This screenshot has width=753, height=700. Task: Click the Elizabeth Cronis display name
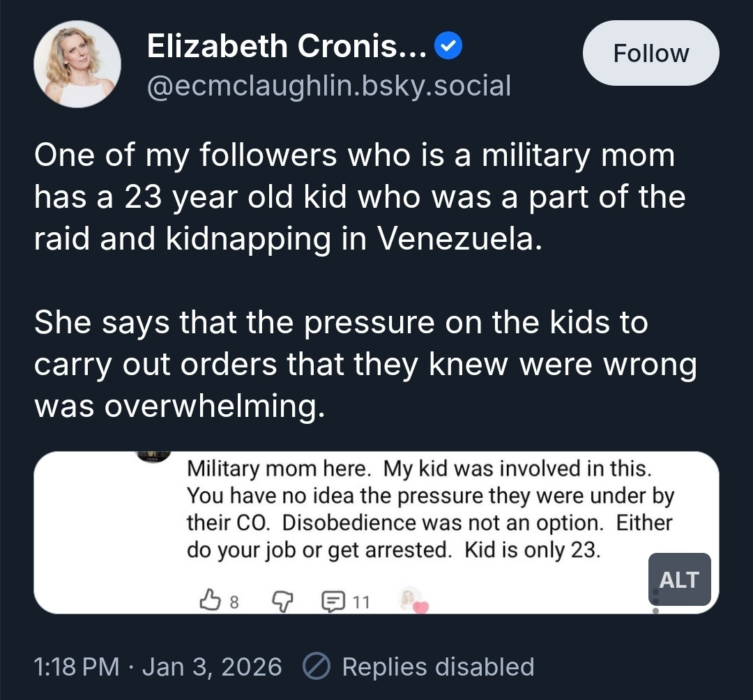tap(287, 47)
